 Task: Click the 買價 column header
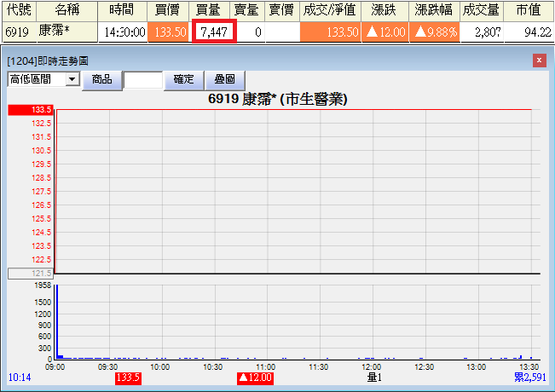[x=167, y=10]
